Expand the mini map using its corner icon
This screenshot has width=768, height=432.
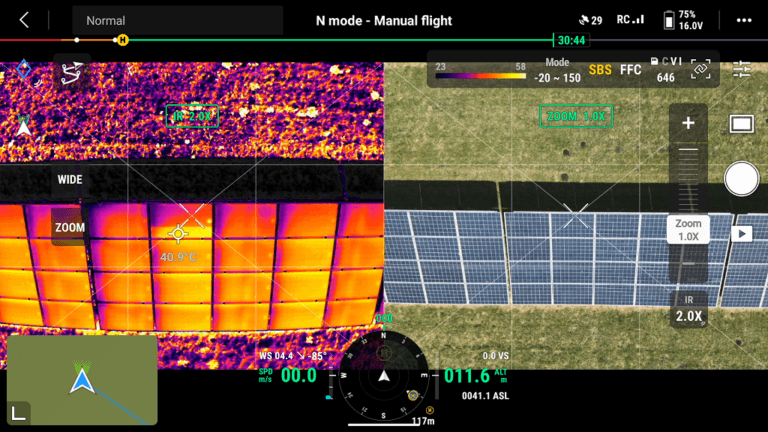pos(17,412)
